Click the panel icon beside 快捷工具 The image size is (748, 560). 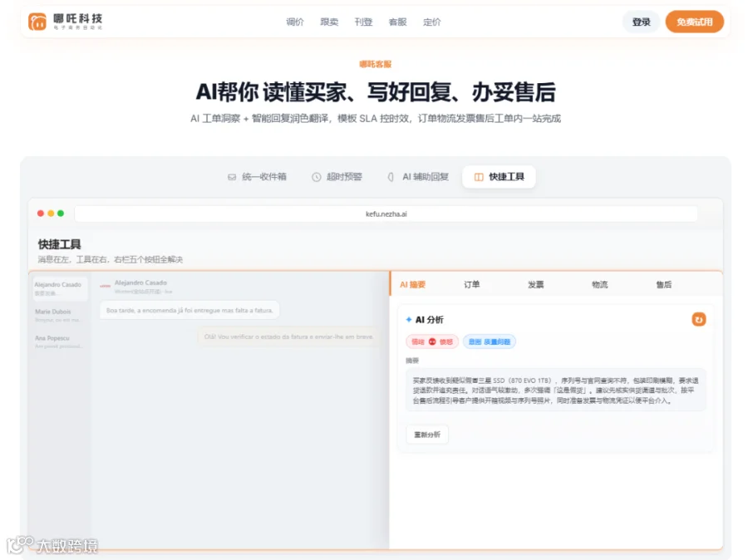click(x=479, y=177)
